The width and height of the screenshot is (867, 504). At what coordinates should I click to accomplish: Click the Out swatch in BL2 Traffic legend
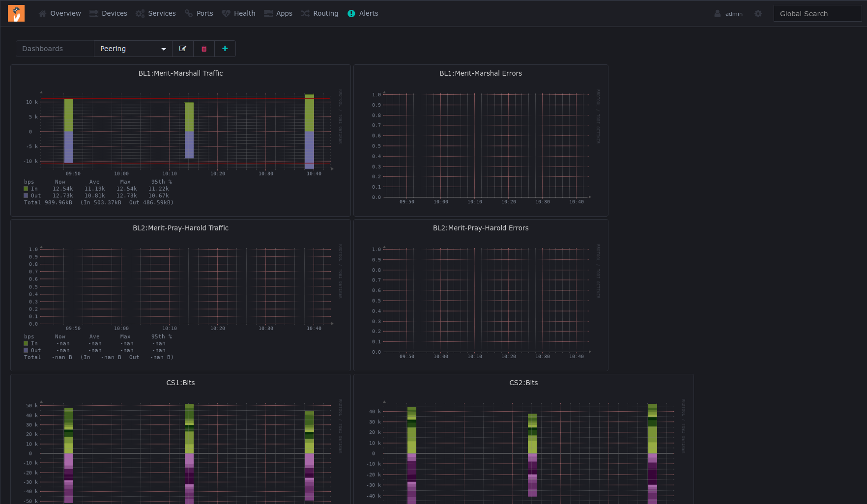[26, 350]
